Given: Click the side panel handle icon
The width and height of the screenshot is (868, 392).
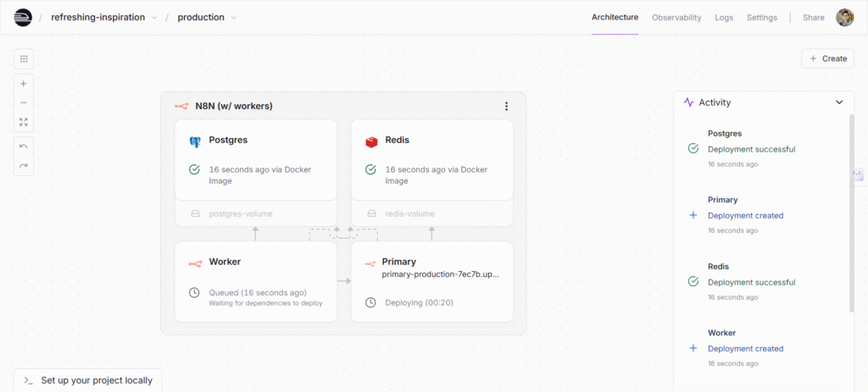Looking at the screenshot, I should point(857,174).
